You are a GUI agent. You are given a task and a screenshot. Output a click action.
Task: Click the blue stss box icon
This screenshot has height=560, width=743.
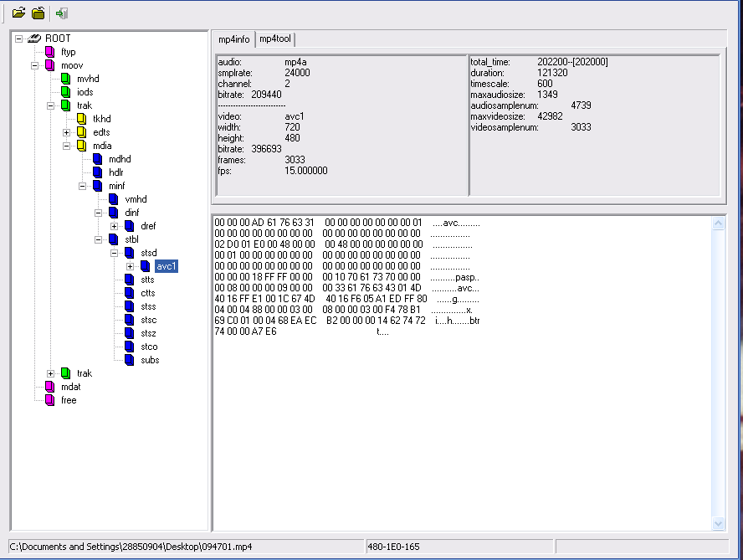click(x=130, y=306)
